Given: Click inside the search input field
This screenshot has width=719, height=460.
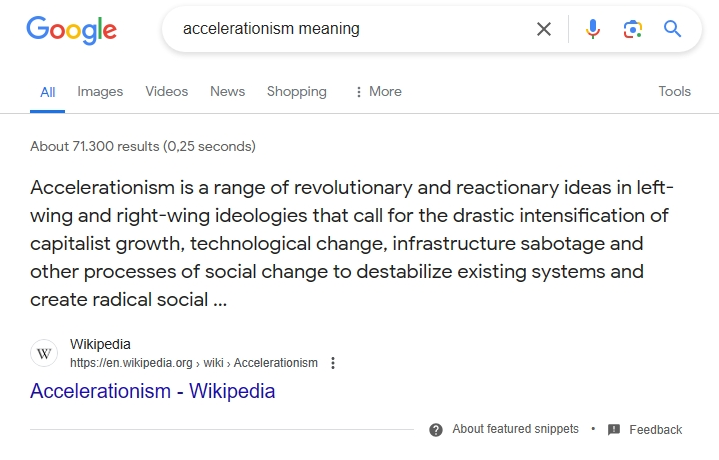Looking at the screenshot, I should click(x=350, y=29).
